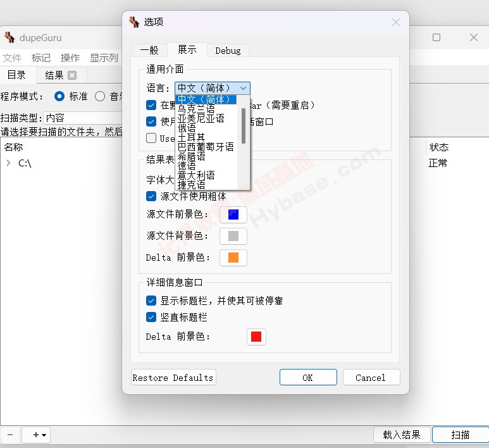489x448 pixels.
Task: Click Restore Defaults button
Action: pos(173,378)
